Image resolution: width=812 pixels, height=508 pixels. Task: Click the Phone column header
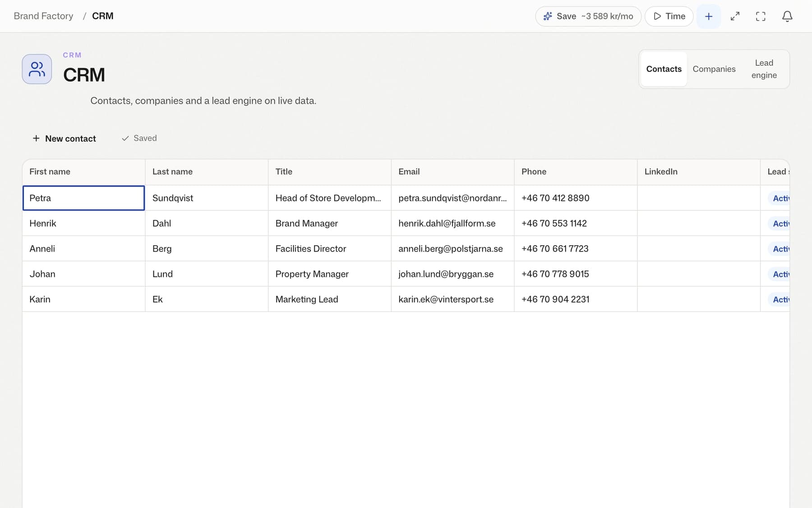576,172
